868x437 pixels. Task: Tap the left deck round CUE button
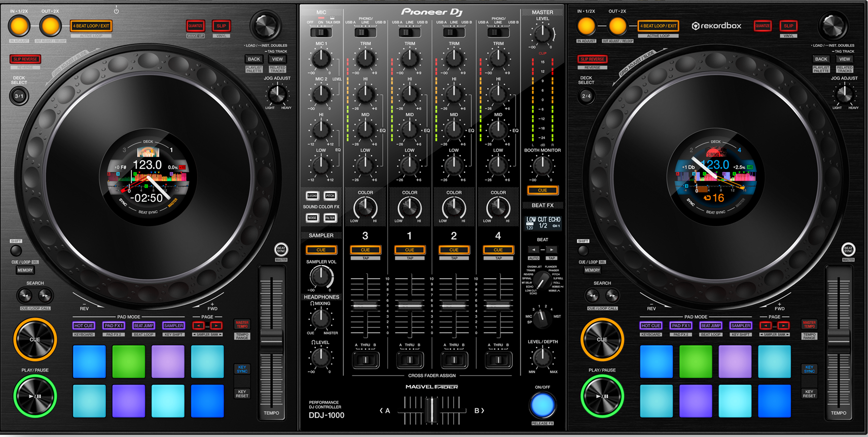coord(34,339)
